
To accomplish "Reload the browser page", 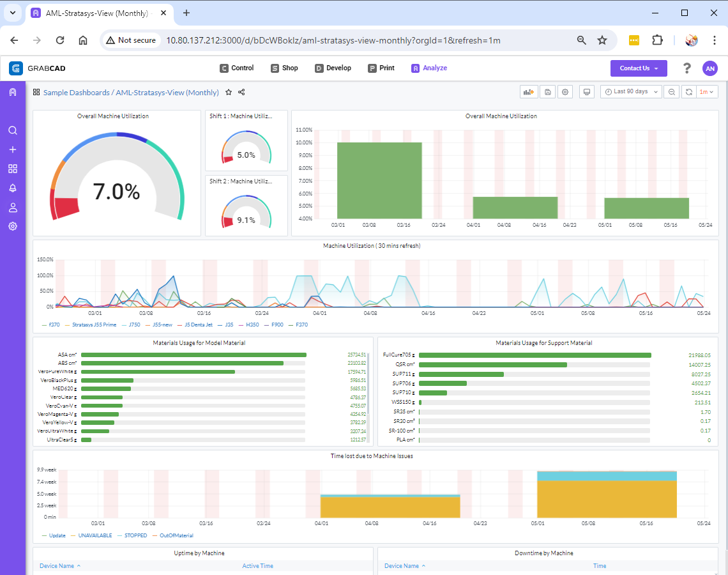I will pos(60,40).
